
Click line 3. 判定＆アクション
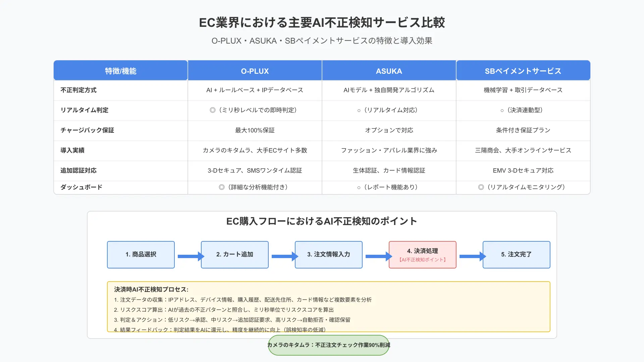coord(232,320)
